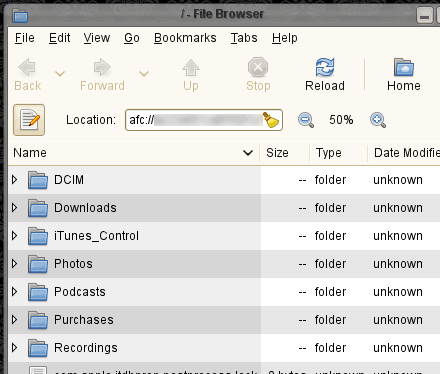Image resolution: width=440 pixels, height=374 pixels.
Task: Clear the location field with the broom icon
Action: [271, 120]
